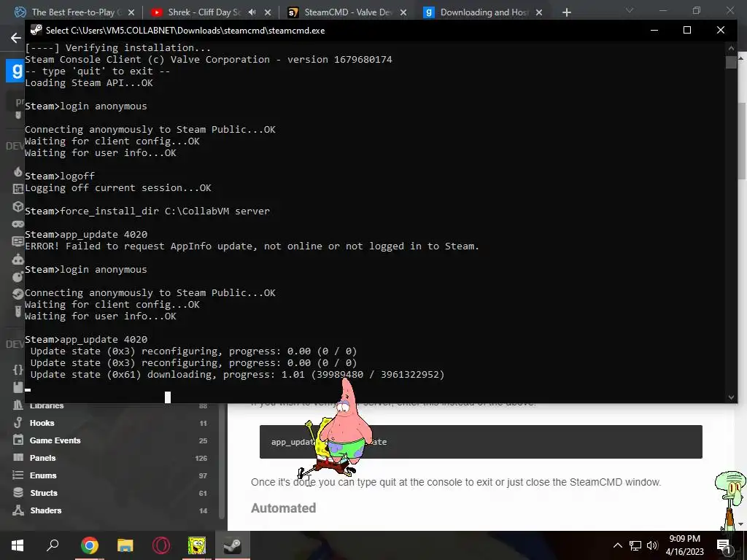The height and width of the screenshot is (560, 747).
Task: Open the browser tab search chevron
Action: point(630,10)
